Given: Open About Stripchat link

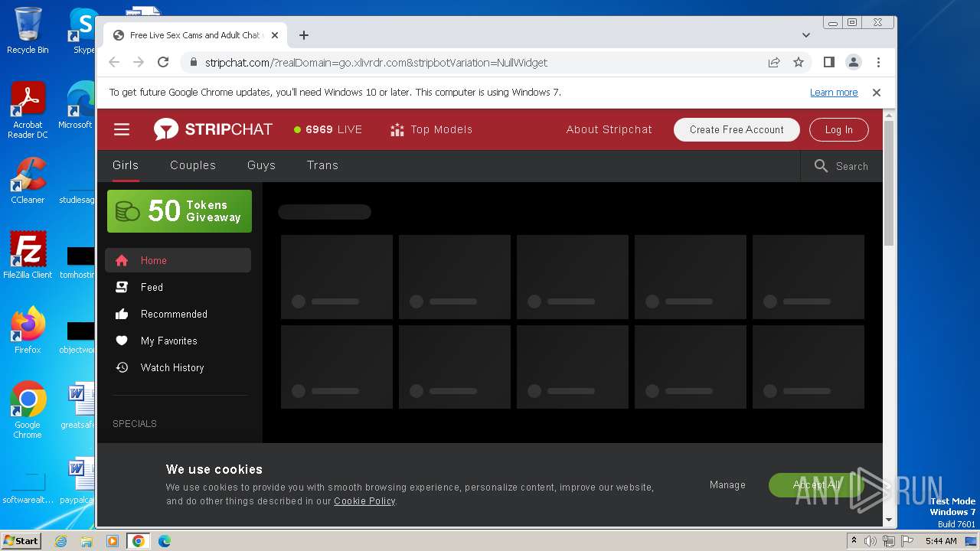Looking at the screenshot, I should [609, 129].
